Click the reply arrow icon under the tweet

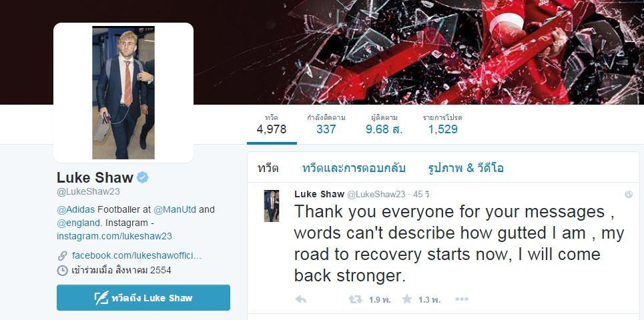[300, 299]
